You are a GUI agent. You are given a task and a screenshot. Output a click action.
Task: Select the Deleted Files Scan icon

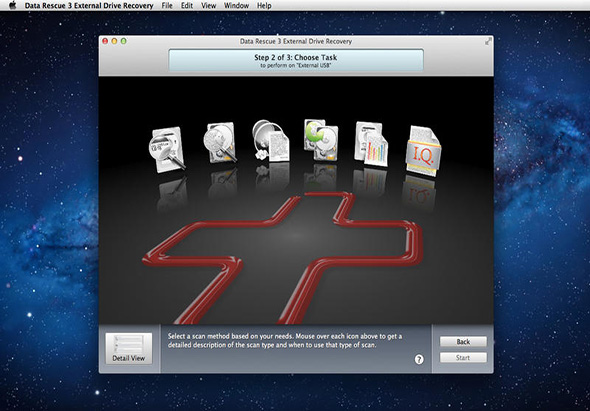pyautogui.click(x=271, y=141)
